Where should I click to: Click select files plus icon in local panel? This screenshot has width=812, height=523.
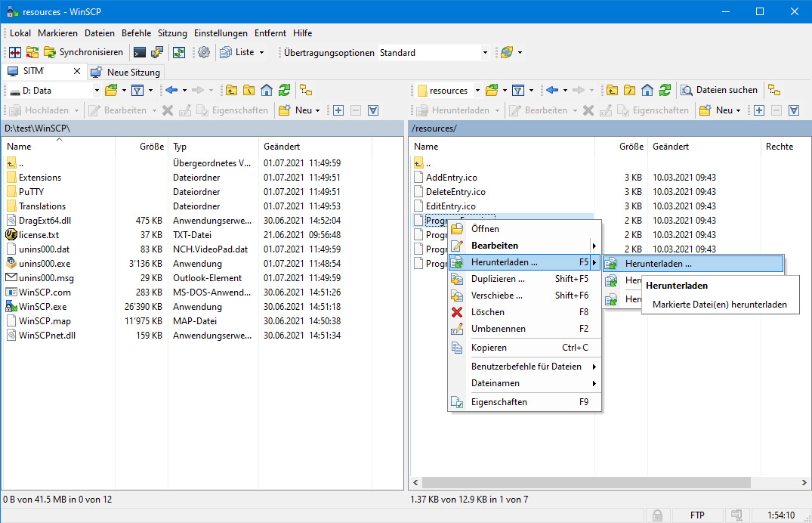[x=338, y=110]
